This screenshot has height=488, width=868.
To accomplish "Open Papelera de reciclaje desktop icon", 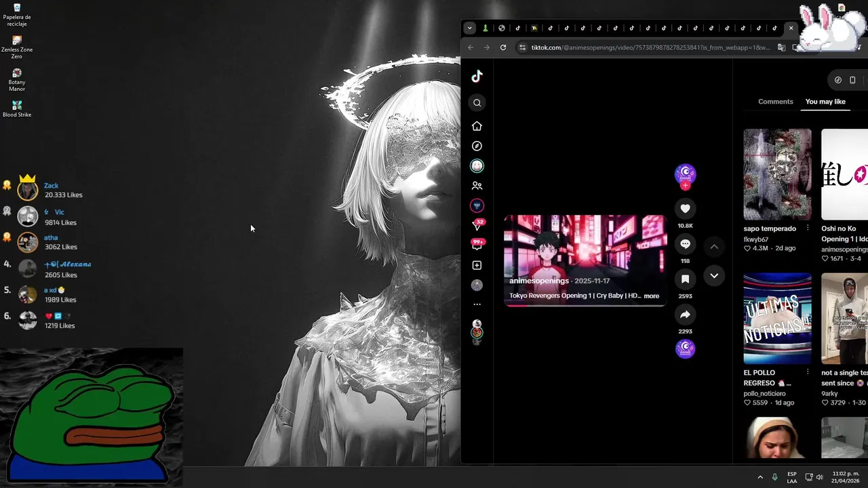I will pyautogui.click(x=17, y=15).
